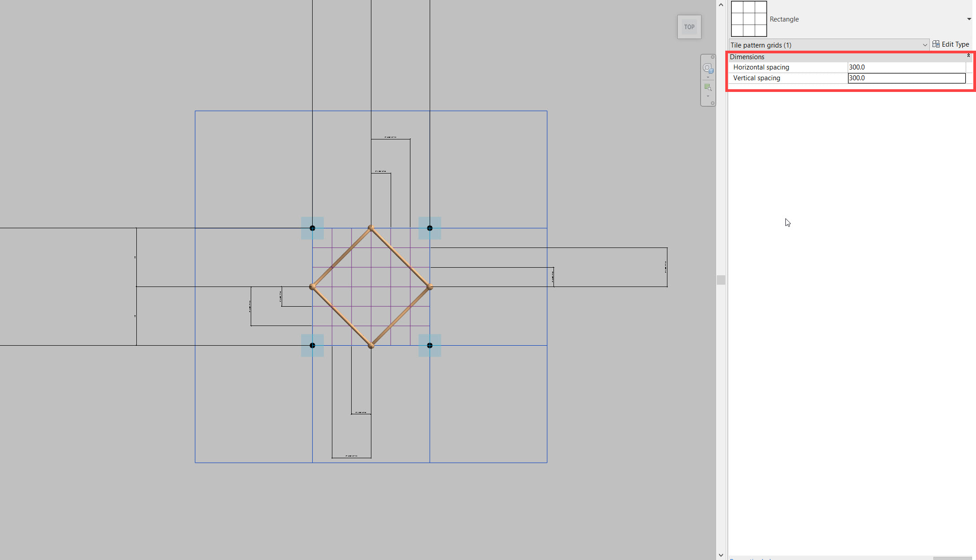Open the navigation bar customization menu
This screenshot has width=976, height=560.
(713, 103)
